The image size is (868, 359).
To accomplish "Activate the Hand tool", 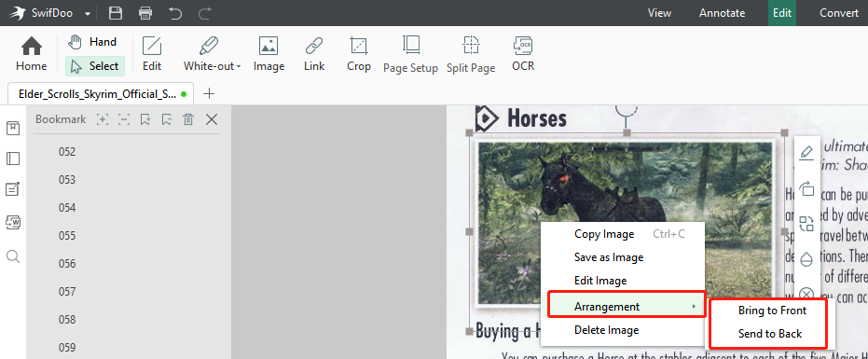I will click(92, 42).
